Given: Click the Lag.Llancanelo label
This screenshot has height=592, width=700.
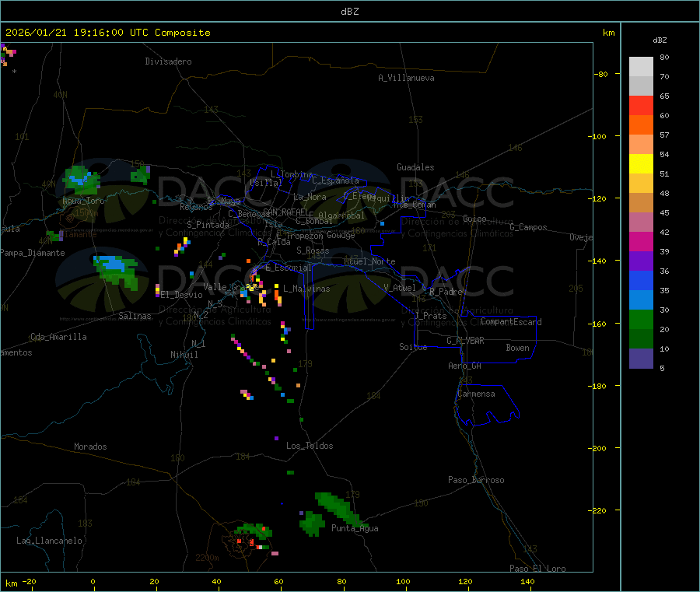Looking at the screenshot, I should [x=50, y=541].
